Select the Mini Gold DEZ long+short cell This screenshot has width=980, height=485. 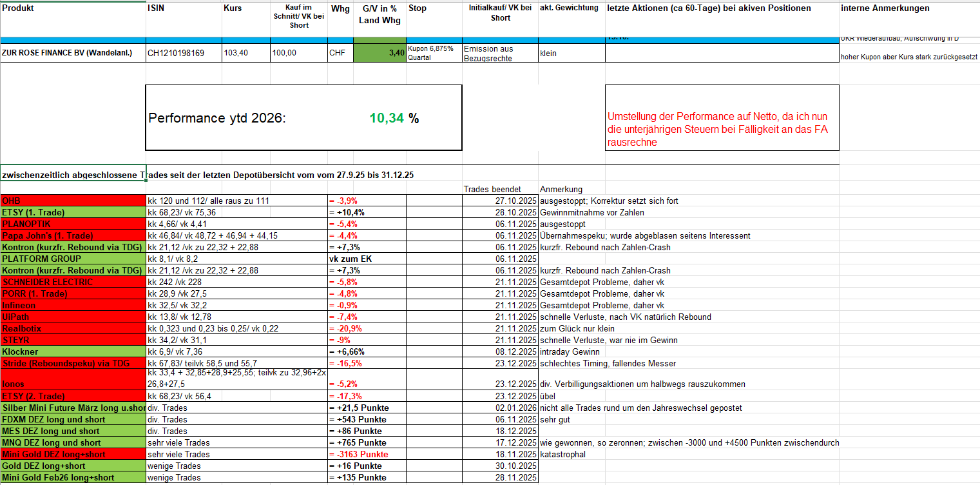pyautogui.click(x=73, y=454)
